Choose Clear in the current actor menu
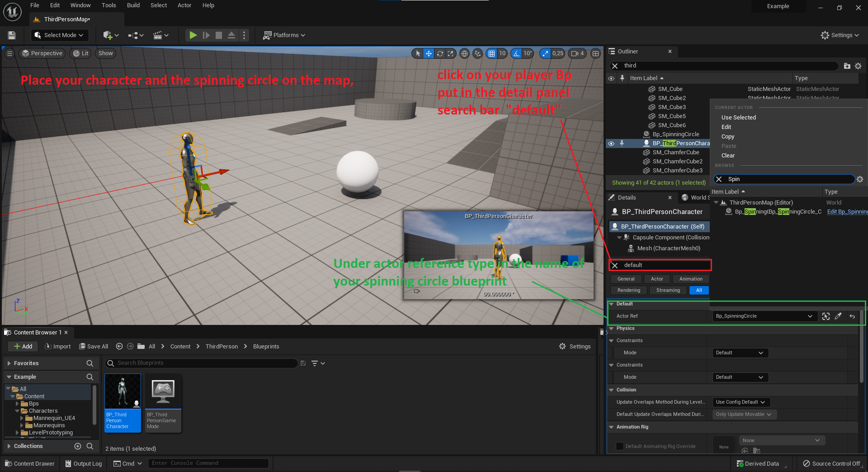 coord(728,156)
